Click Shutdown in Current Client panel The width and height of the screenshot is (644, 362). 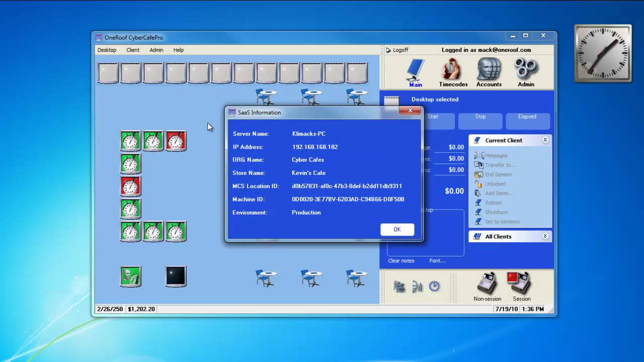pos(491,212)
